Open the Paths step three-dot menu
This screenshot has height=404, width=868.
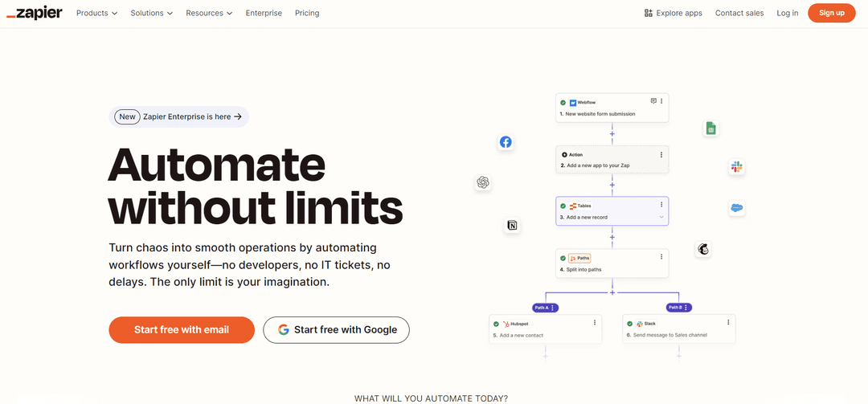click(x=661, y=257)
